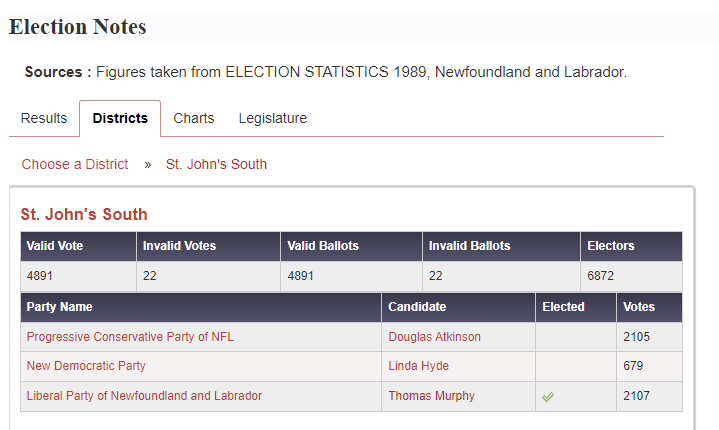
Task: Click the green elected checkmark icon
Action: pyautogui.click(x=548, y=397)
